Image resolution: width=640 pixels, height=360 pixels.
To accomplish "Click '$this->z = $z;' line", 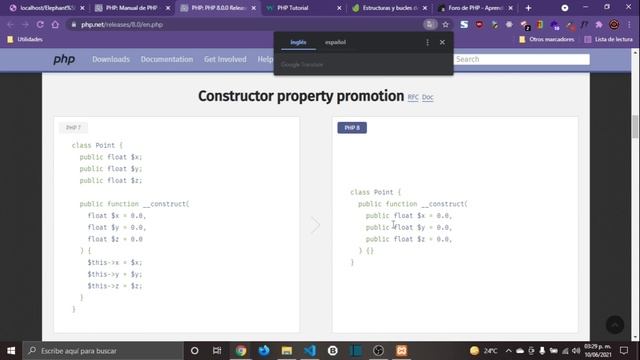I will click(x=115, y=286).
